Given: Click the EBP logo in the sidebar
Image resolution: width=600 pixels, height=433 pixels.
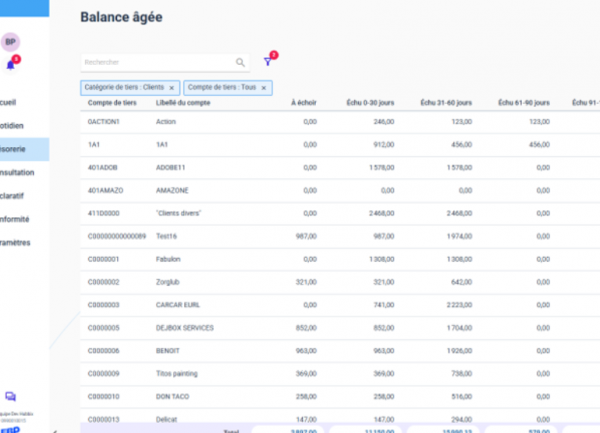Looking at the screenshot, I should 10,430.
